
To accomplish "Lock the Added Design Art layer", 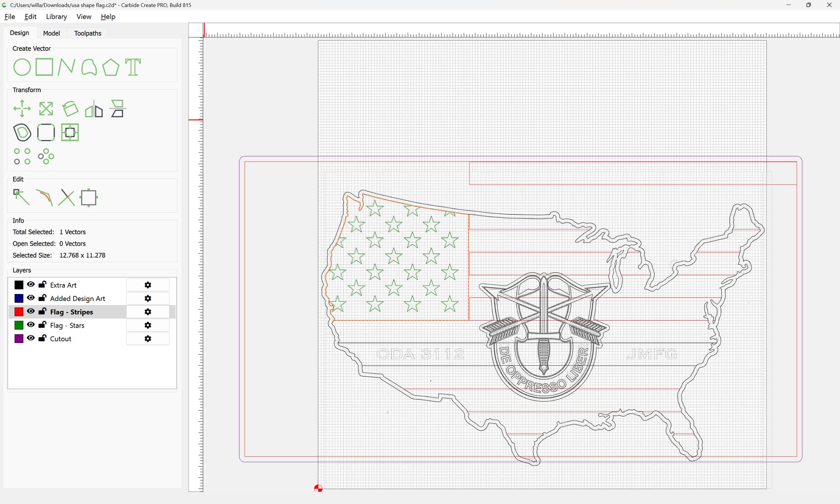I will pos(42,298).
